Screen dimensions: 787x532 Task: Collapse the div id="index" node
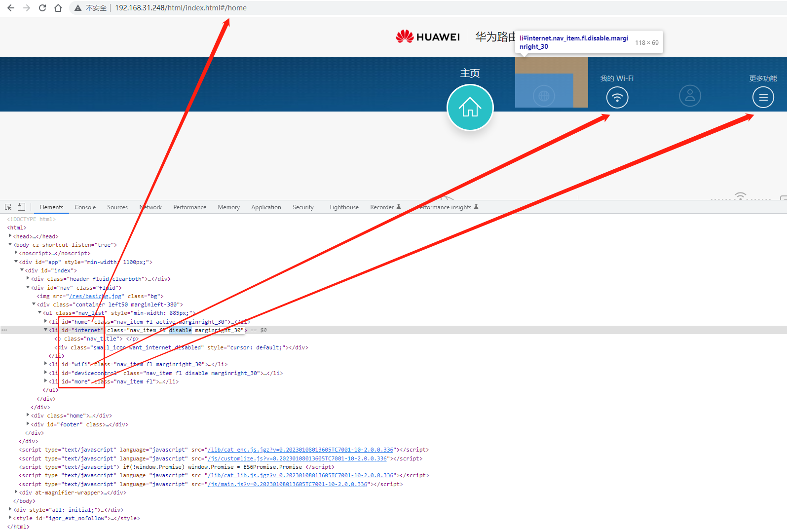click(x=22, y=270)
